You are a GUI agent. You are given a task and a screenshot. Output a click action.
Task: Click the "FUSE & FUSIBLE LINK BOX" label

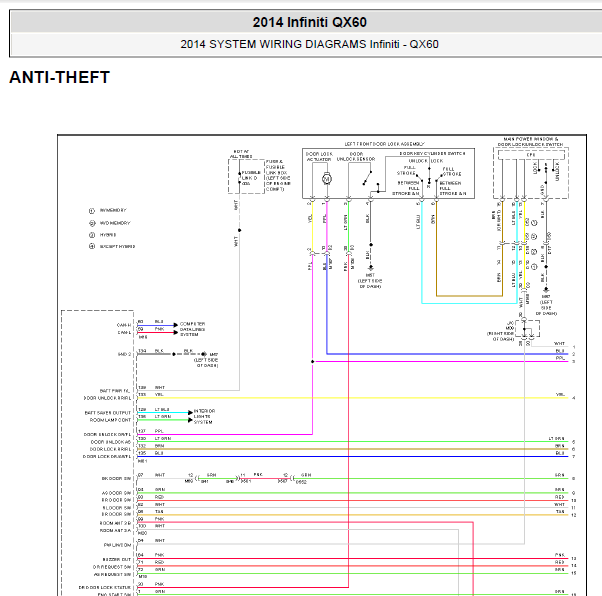point(275,167)
